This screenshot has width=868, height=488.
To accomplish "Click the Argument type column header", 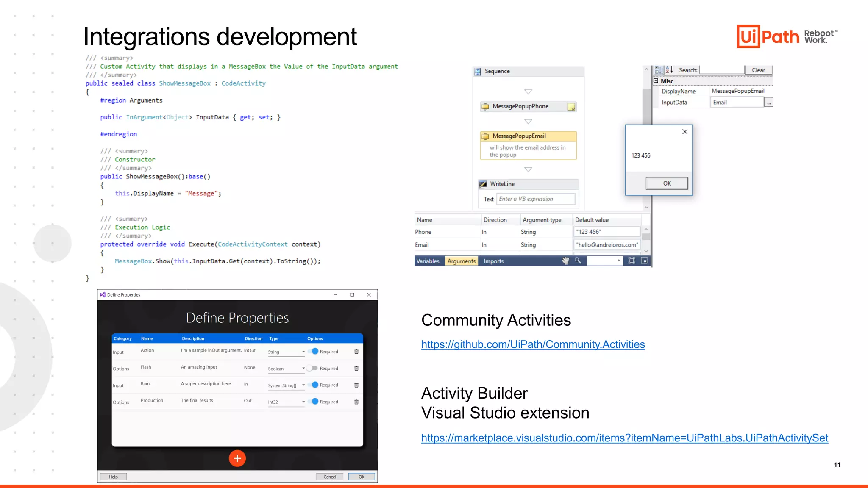I will click(x=546, y=220).
